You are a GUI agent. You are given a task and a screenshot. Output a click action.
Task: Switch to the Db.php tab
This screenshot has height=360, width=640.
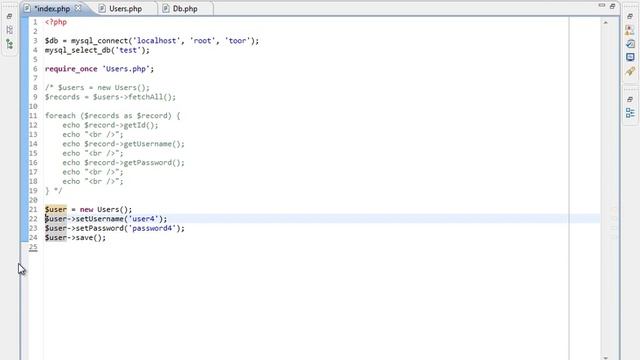[185, 9]
